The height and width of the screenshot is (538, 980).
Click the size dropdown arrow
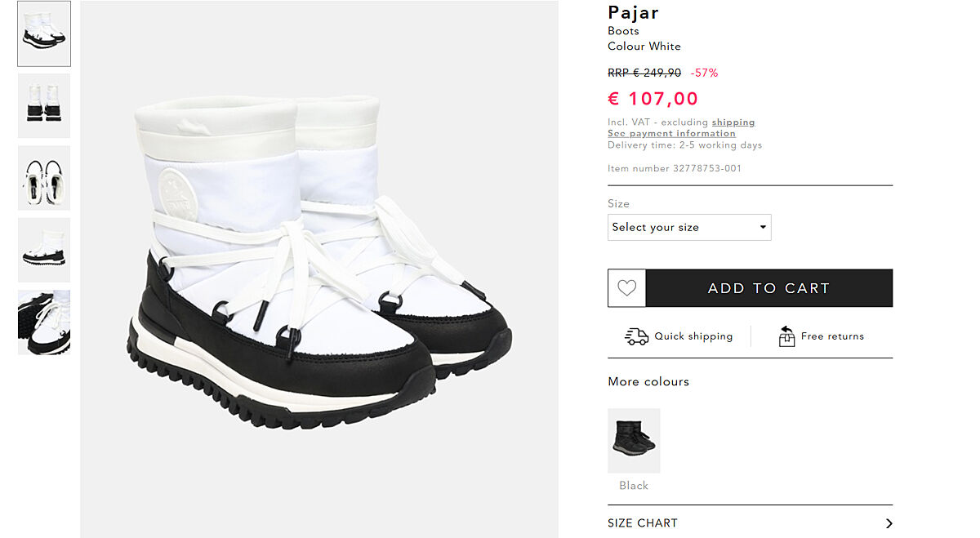pos(763,227)
